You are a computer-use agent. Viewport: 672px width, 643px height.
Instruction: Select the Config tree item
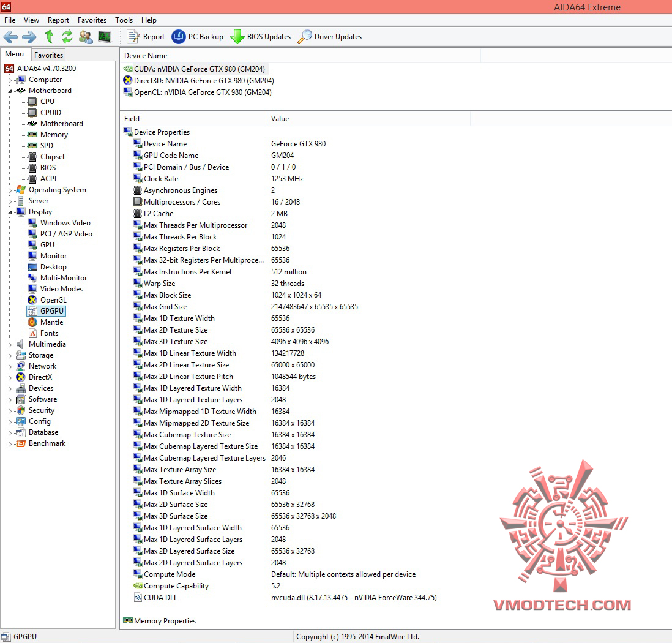point(39,422)
